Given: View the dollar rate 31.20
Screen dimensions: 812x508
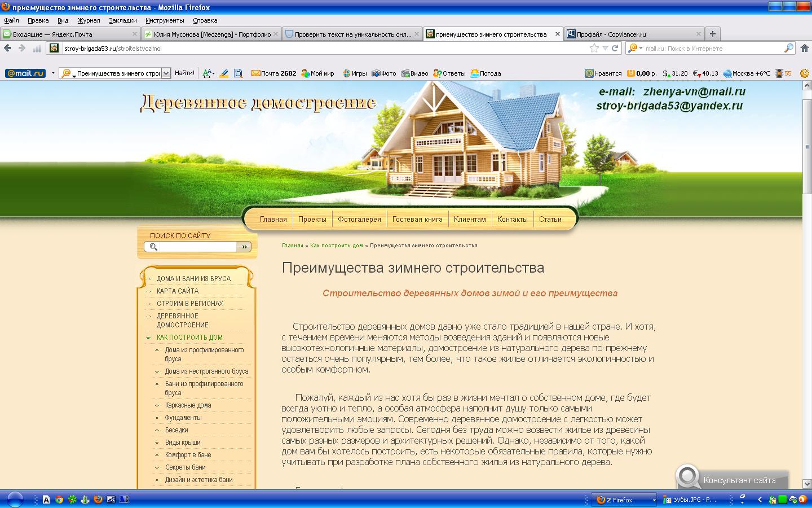Looking at the screenshot, I should 675,73.
